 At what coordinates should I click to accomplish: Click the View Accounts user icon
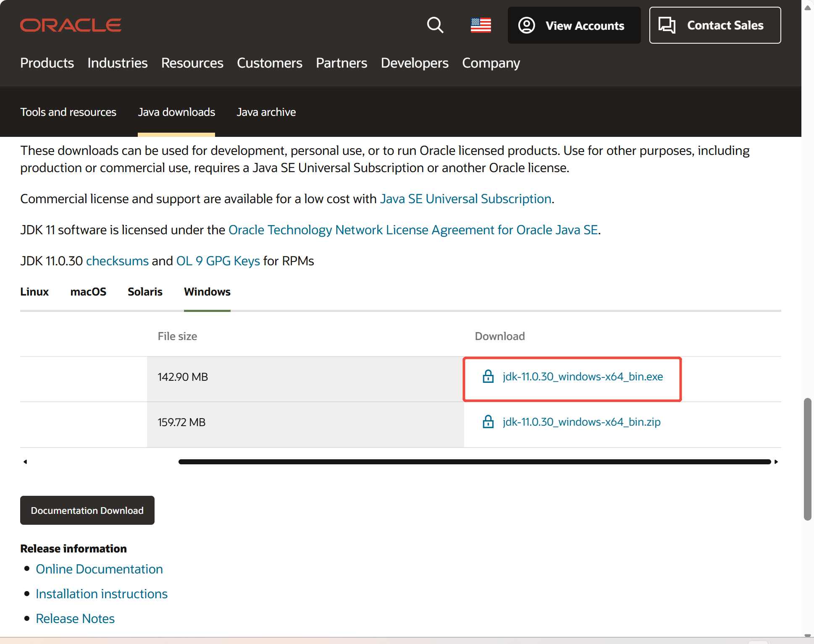tap(526, 25)
